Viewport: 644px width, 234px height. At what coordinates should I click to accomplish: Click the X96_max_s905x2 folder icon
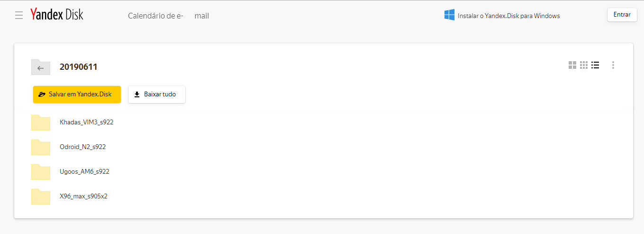pos(41,197)
